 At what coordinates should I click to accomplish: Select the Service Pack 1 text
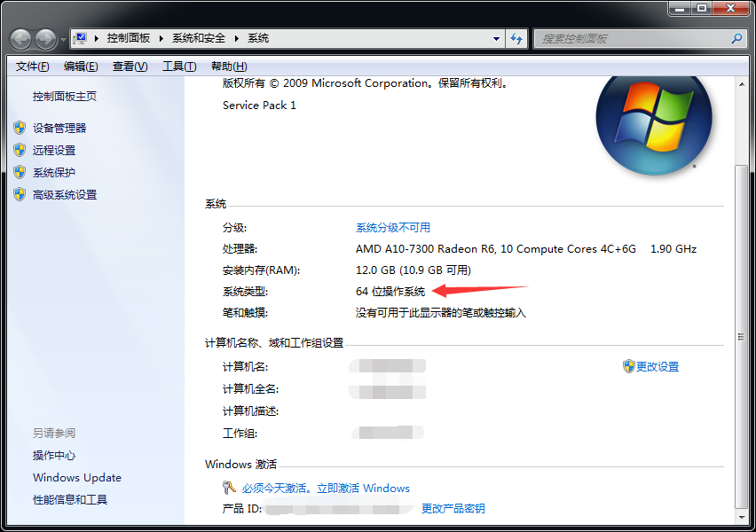click(259, 105)
